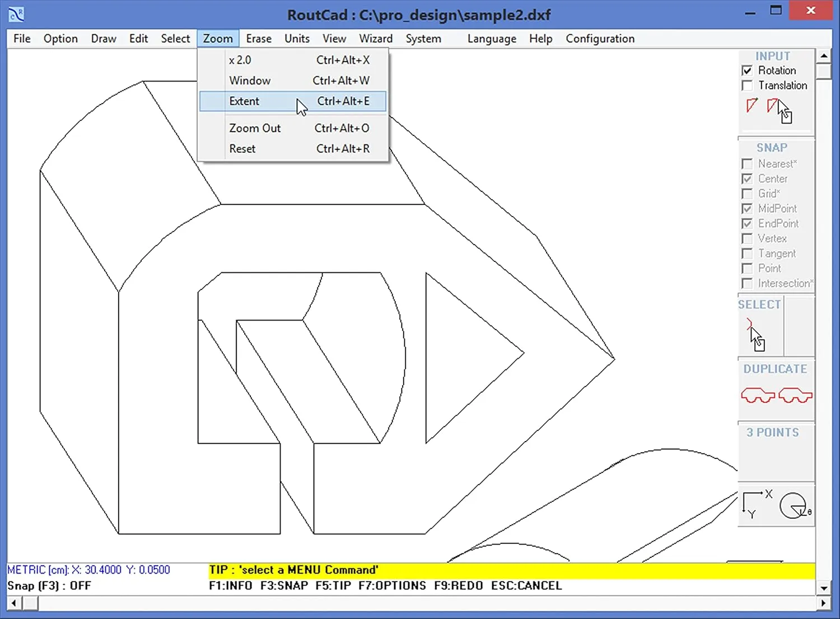This screenshot has width=840, height=619.
Task: Open the Units menu
Action: pyautogui.click(x=297, y=38)
